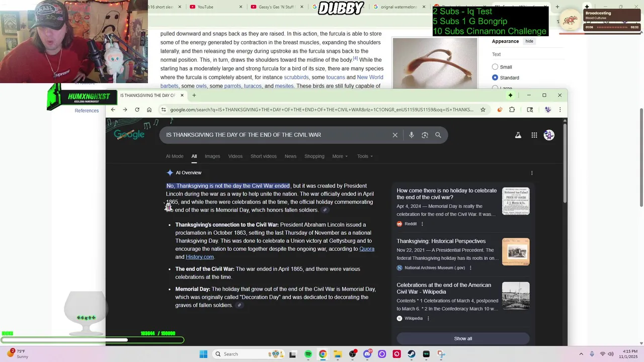Click the AI Overview three-dot options
Screen dimensions: 644x362
532,173
